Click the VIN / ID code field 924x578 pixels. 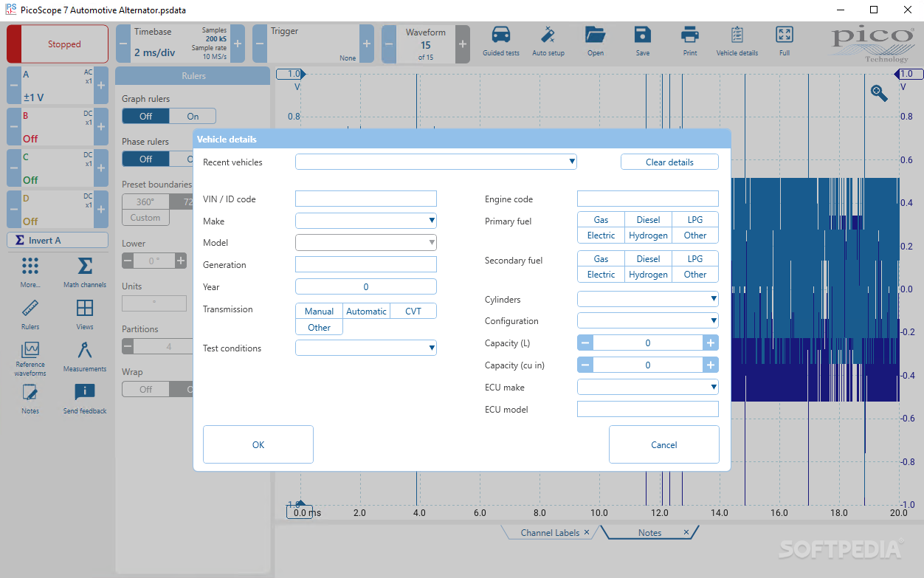[366, 199]
